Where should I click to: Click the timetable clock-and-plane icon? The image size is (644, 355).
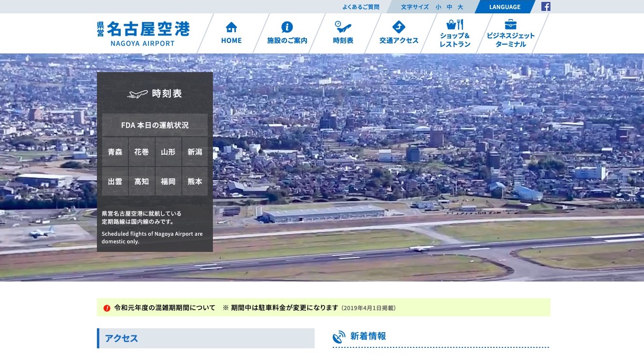click(343, 26)
